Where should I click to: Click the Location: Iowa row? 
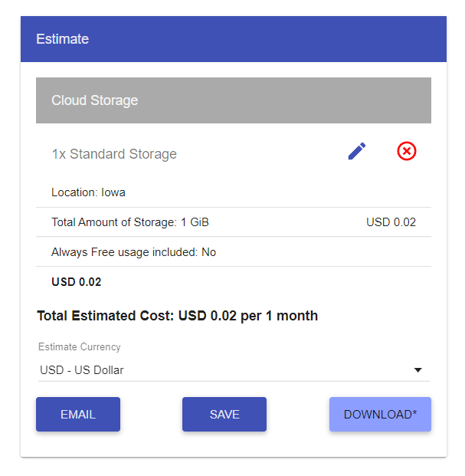[234, 192]
